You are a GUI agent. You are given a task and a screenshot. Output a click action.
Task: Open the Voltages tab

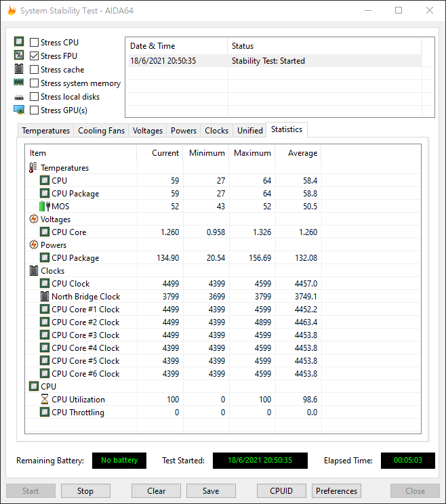148,131
